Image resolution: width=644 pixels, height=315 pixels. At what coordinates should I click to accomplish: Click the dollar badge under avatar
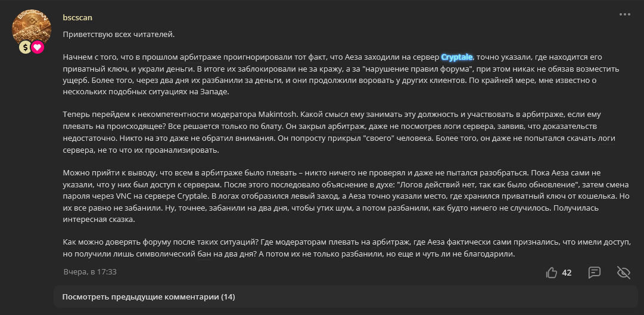[25, 47]
